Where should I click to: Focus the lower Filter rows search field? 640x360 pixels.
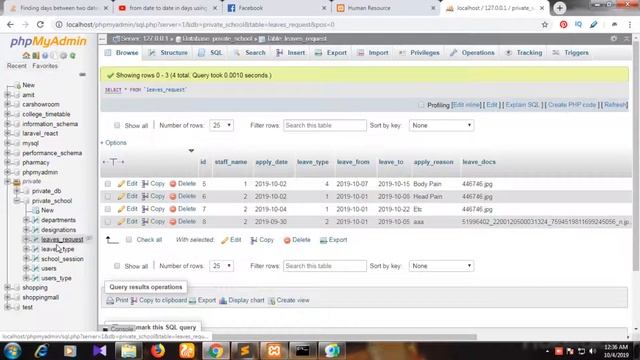[x=325, y=266]
